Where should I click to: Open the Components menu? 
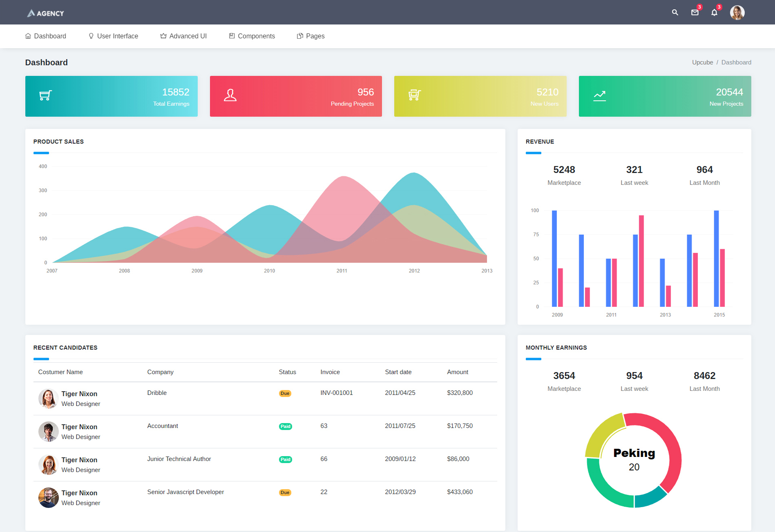pyautogui.click(x=252, y=36)
